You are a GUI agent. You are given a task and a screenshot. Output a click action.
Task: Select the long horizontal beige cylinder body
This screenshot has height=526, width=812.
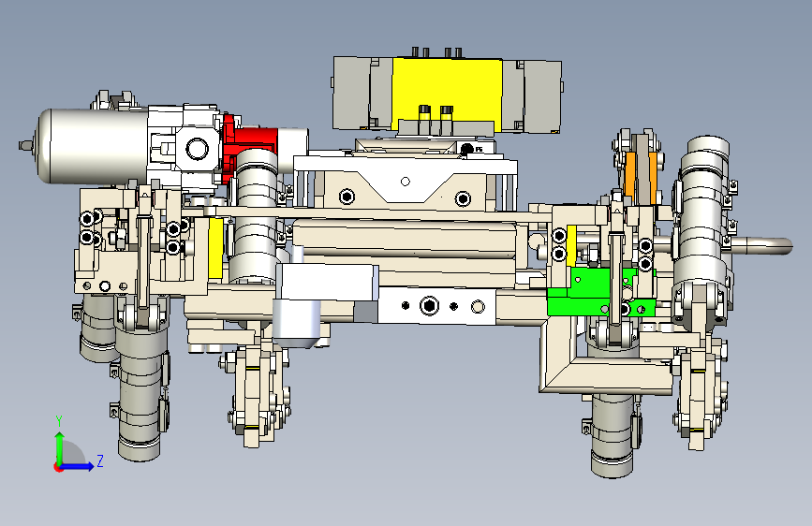tap(404, 240)
